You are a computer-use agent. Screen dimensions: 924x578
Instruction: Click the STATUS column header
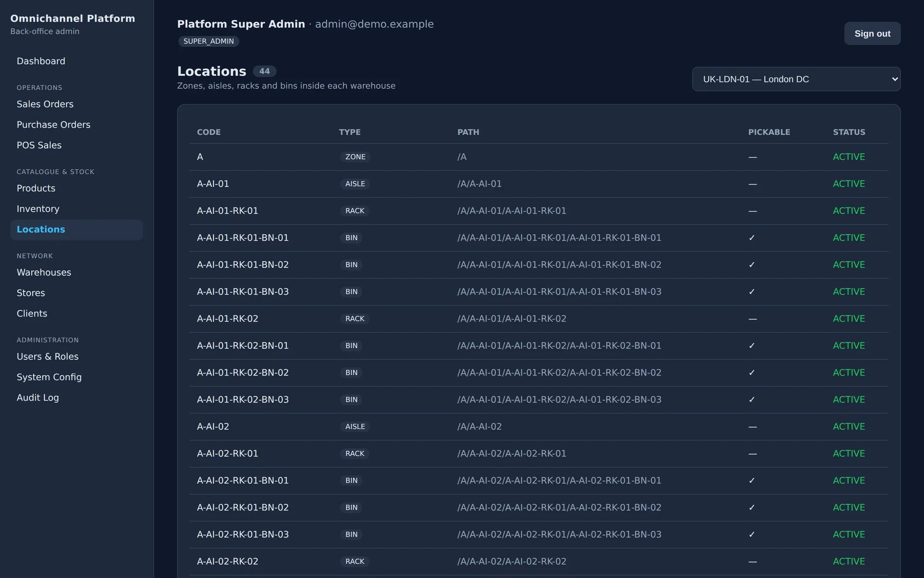849,132
